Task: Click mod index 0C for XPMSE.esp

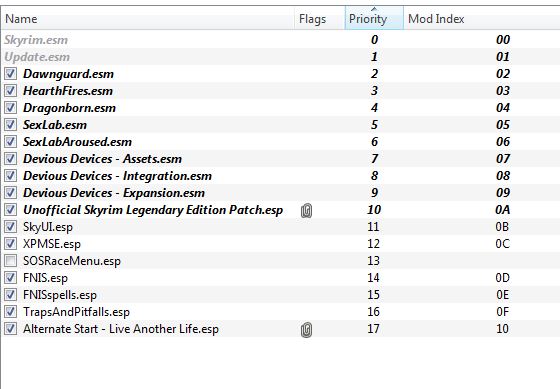Action: pos(502,244)
